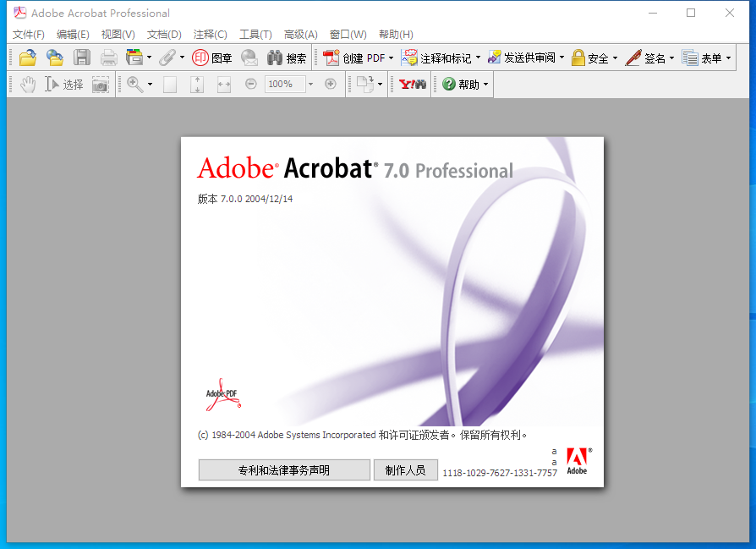This screenshot has width=756, height=549.
Task: Expand the paperclip attach dropdown arrow
Action: pos(183,58)
